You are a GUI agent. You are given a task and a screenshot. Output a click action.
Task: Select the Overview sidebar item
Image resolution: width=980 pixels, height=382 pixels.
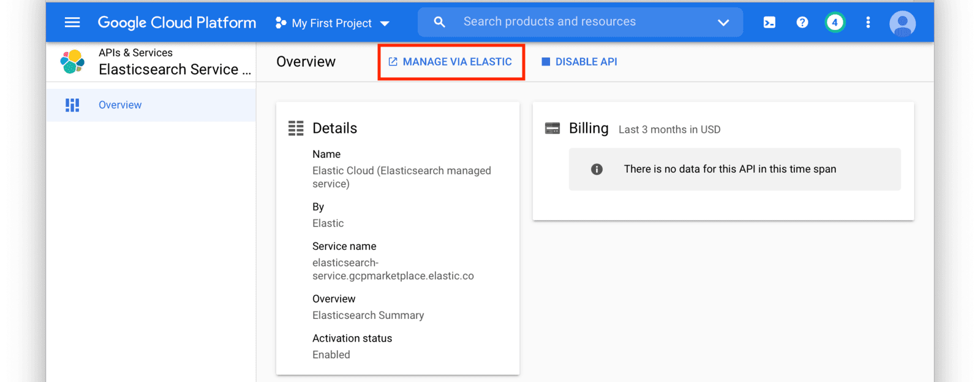(x=151, y=105)
